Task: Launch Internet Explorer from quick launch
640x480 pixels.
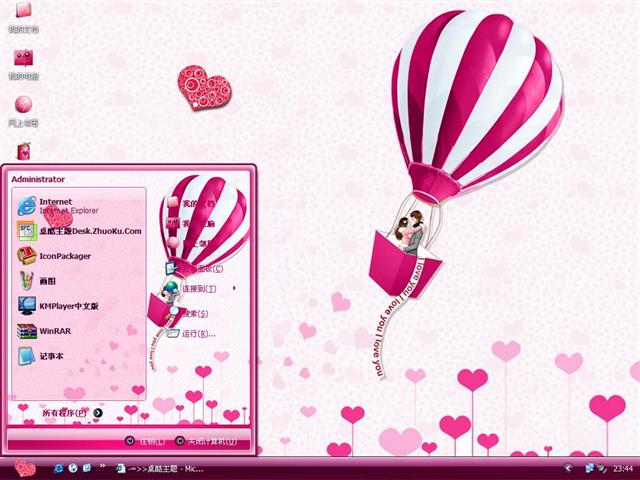Action: pyautogui.click(x=59, y=468)
